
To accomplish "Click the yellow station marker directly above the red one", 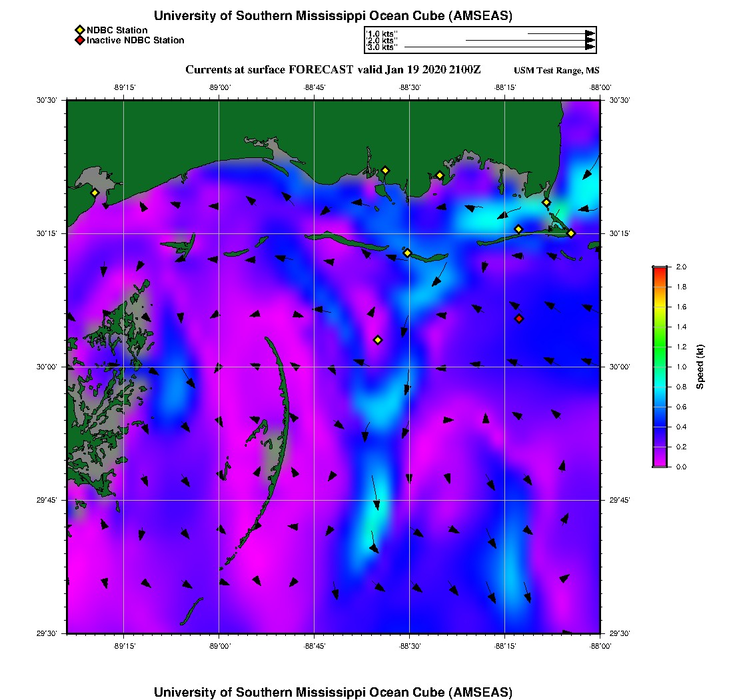I will click(518, 229).
